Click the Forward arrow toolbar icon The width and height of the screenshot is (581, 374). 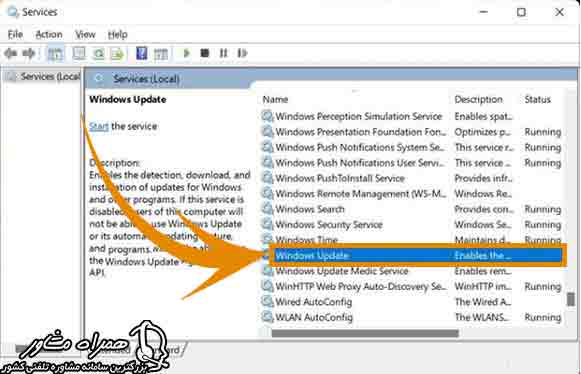(29, 54)
